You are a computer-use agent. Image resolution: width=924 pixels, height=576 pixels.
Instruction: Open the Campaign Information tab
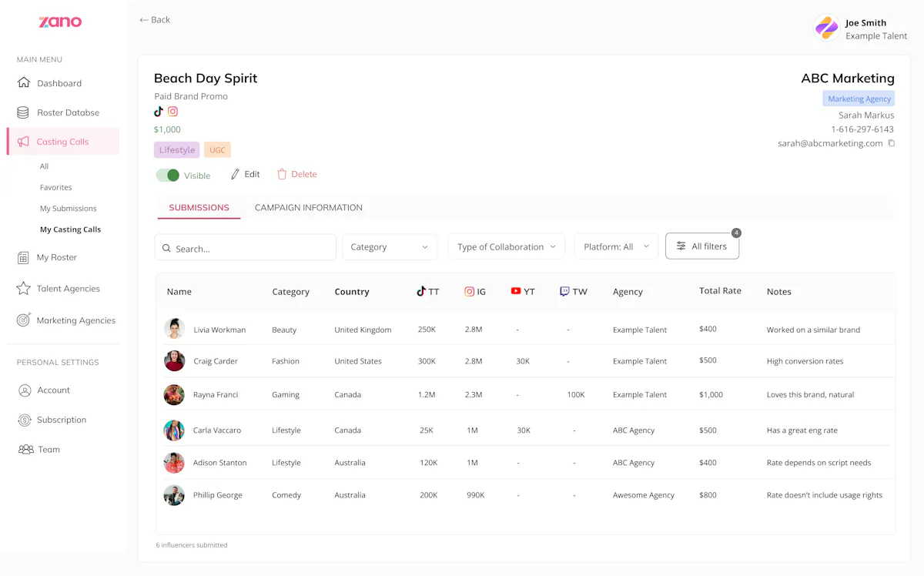click(309, 208)
